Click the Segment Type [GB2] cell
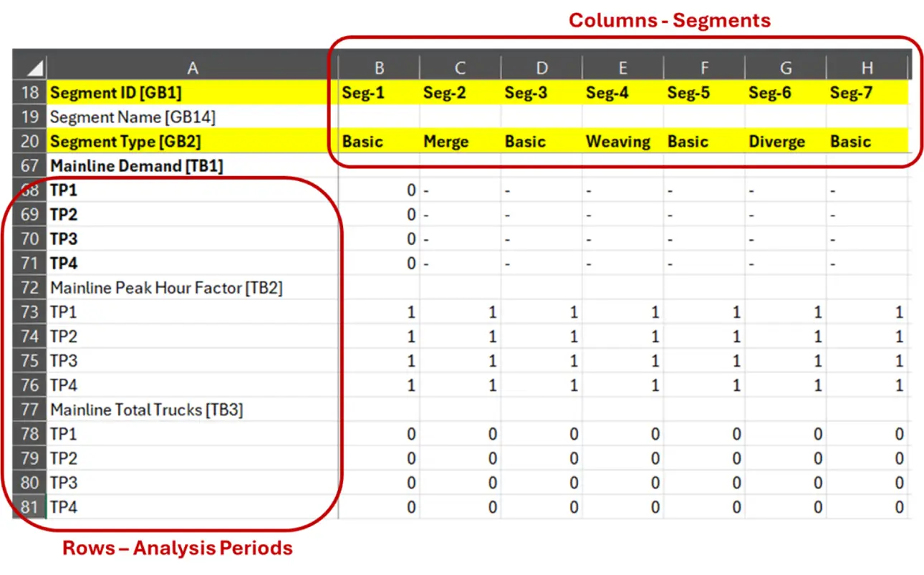The height and width of the screenshot is (575, 924). pos(192,141)
